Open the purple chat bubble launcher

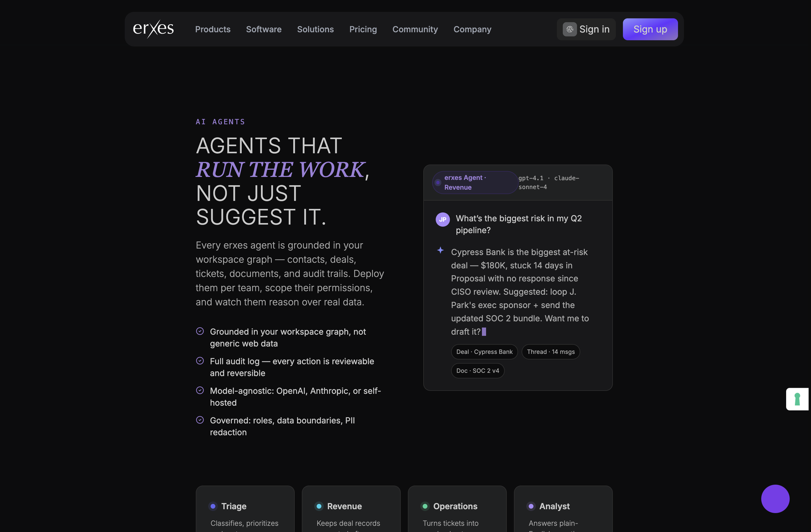pyautogui.click(x=775, y=499)
